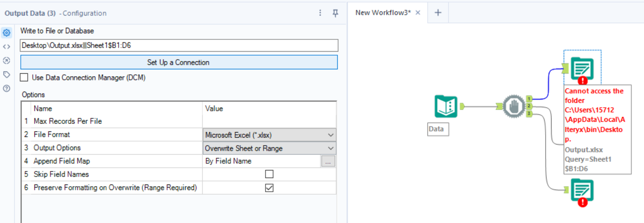Open Append Field Map ellipsis button
The width and height of the screenshot is (644, 223).
point(328,161)
